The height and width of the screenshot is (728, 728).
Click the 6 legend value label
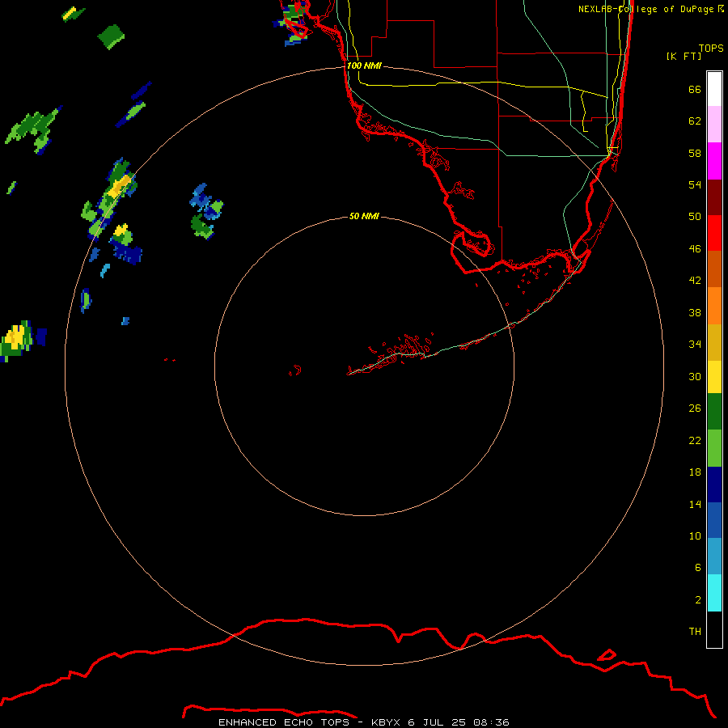698,567
